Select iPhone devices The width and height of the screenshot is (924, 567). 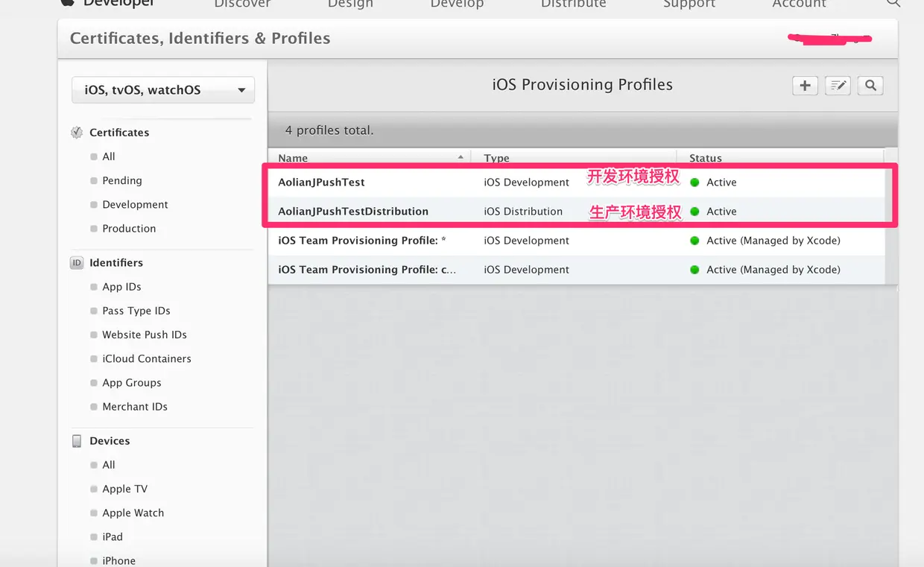pos(118,560)
